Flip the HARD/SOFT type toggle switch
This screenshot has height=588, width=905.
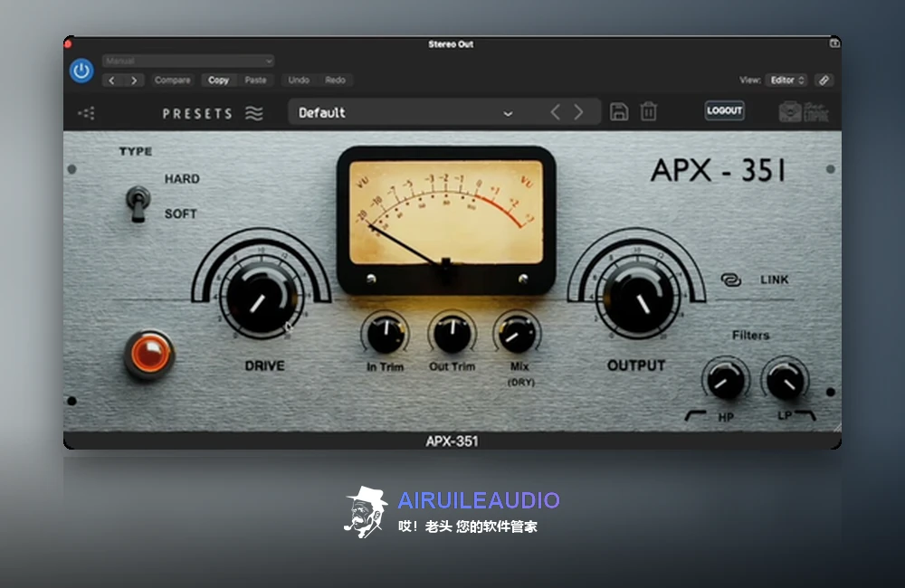click(138, 204)
